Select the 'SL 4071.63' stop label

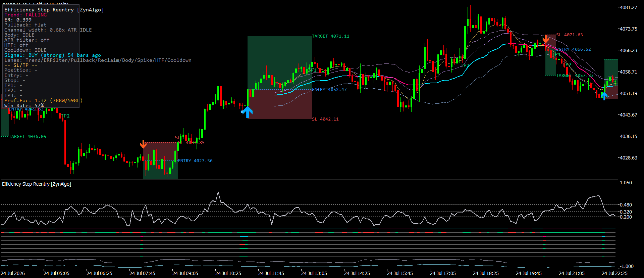(x=570, y=35)
